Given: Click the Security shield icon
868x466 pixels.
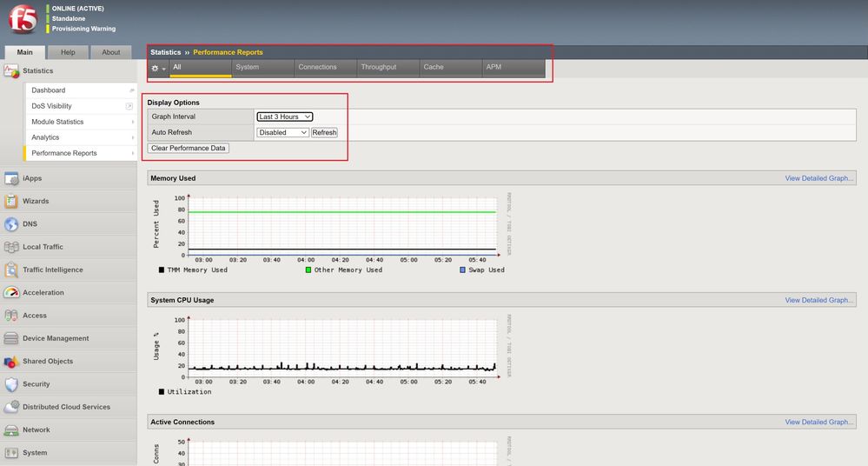Looking at the screenshot, I should [11, 384].
